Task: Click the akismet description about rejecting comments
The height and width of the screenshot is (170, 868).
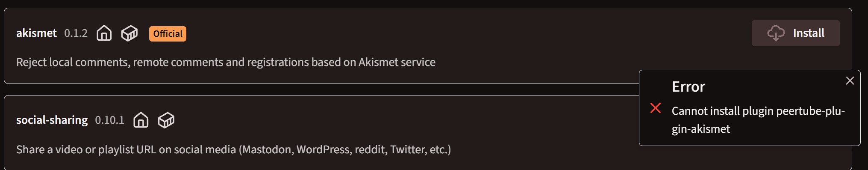Action: (226, 62)
